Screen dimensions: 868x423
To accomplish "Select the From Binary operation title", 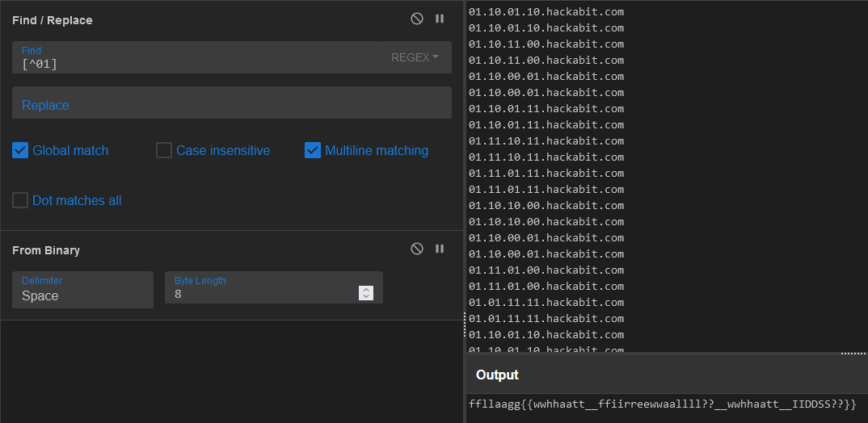I will [x=46, y=250].
